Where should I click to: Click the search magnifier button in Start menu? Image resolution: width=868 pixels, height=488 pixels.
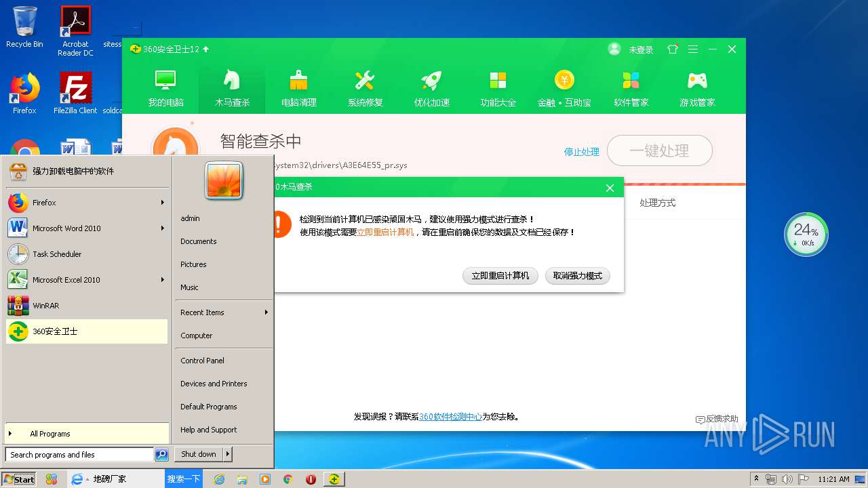[161, 455]
